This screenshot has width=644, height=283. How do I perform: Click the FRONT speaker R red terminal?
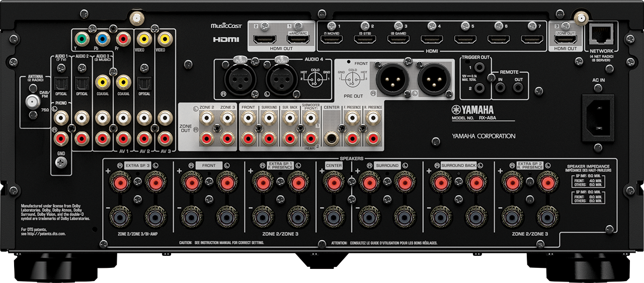pyautogui.click(x=192, y=183)
